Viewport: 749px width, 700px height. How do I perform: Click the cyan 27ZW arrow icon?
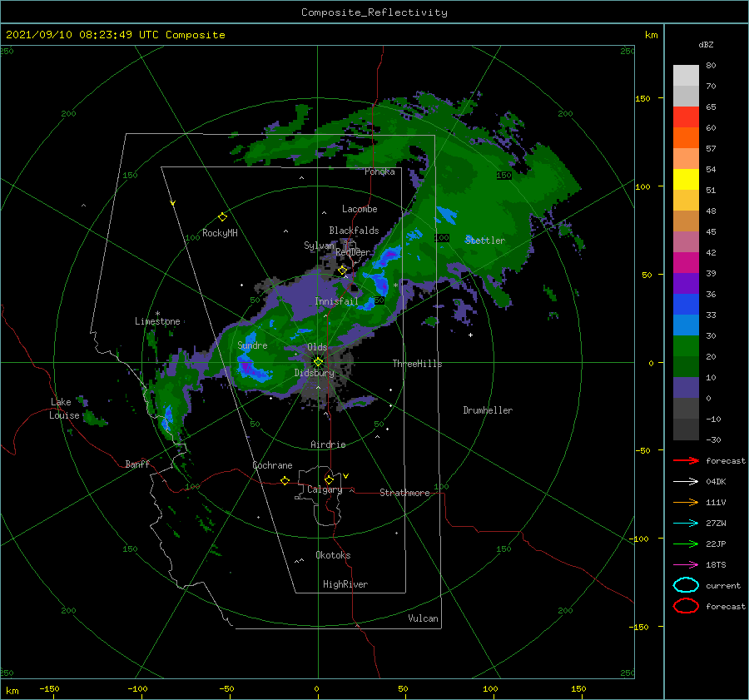[x=686, y=524]
